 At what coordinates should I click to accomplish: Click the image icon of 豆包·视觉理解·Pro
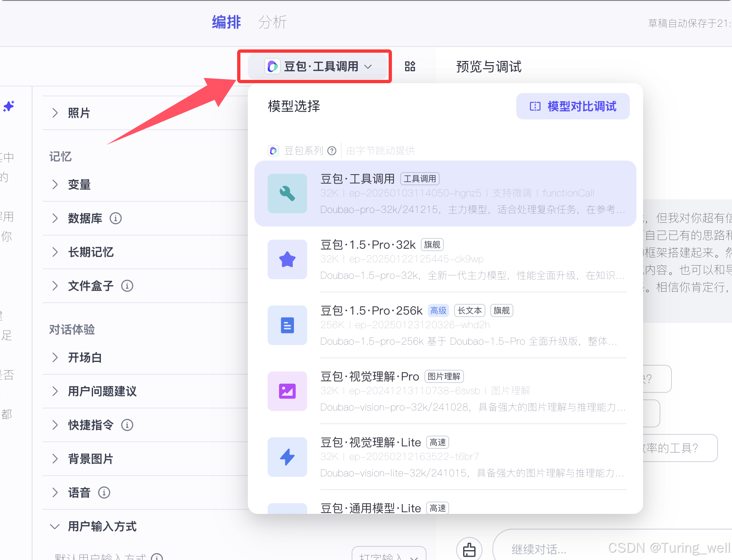point(287,391)
